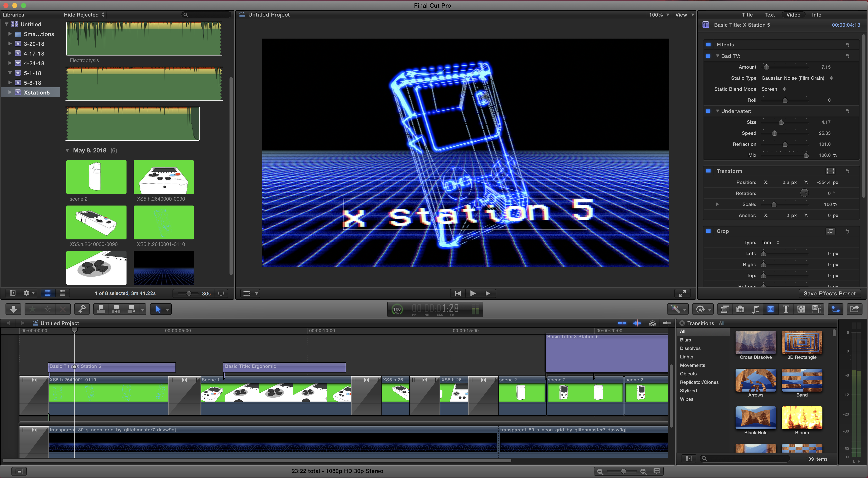Viewport: 868px width, 478px height.
Task: Open the Music and Sound browser
Action: click(x=755, y=309)
